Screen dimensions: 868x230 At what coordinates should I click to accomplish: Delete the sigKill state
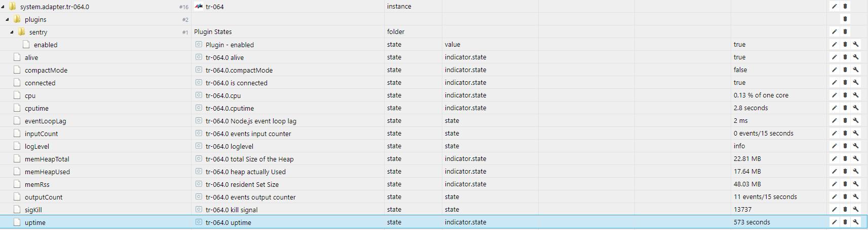pyautogui.click(x=845, y=210)
